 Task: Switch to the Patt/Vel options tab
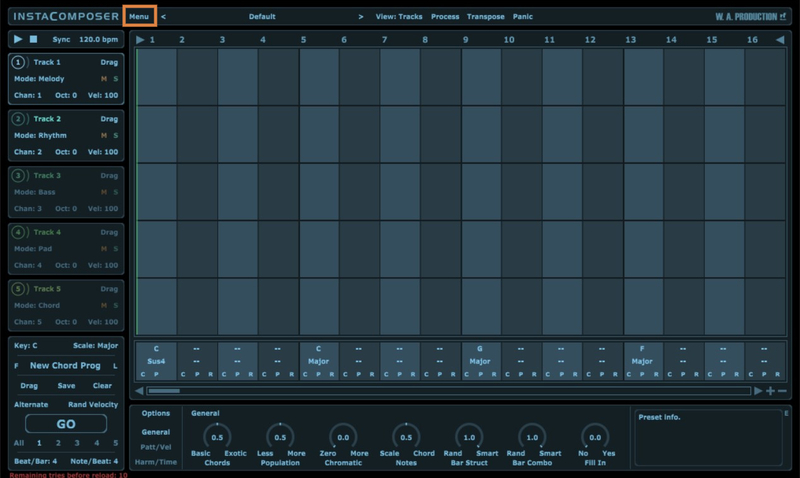(155, 446)
